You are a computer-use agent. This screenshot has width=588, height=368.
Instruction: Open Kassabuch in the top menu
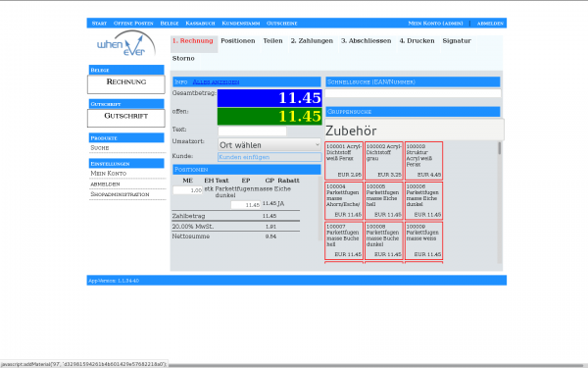point(200,24)
